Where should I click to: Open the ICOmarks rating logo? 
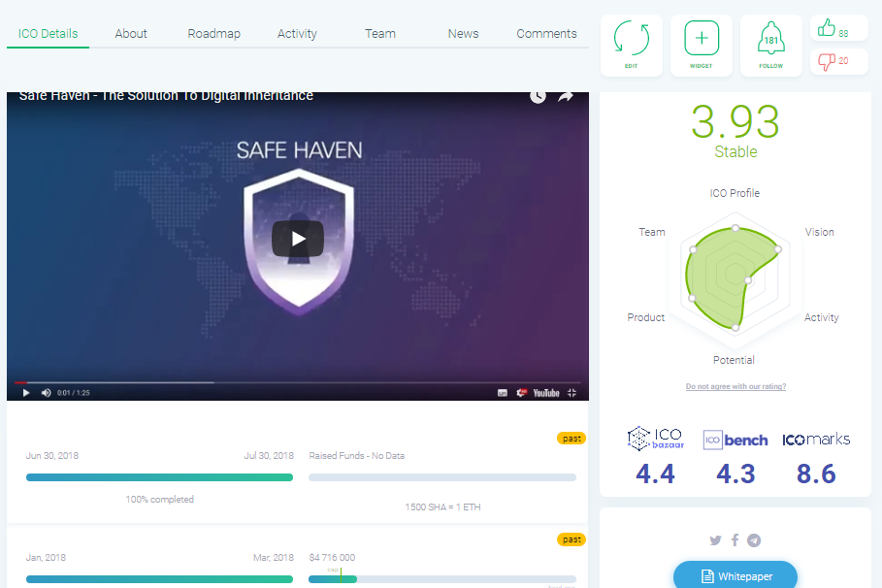[x=816, y=439]
